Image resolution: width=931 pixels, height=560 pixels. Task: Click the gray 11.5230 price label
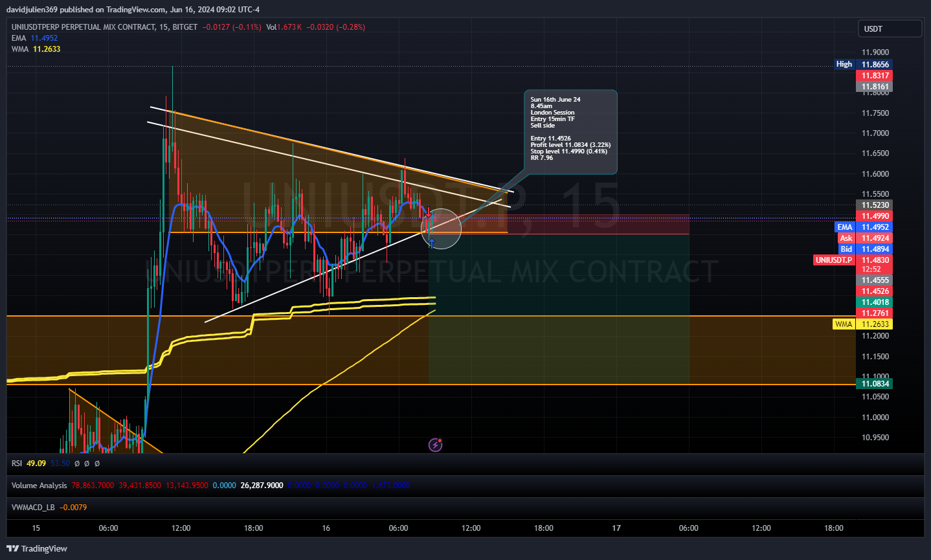point(875,205)
